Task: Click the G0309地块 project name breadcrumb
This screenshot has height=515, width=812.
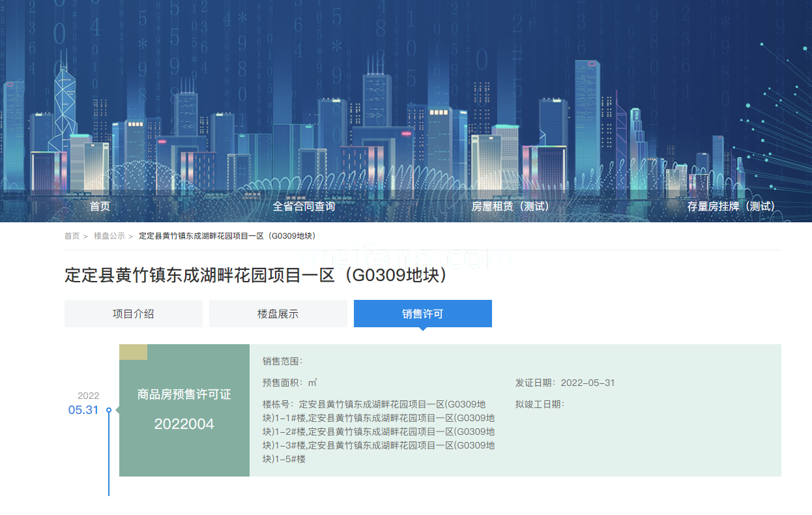Action: [x=227, y=236]
